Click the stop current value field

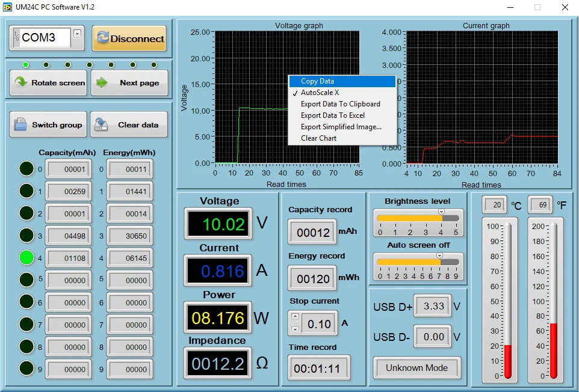point(319,324)
